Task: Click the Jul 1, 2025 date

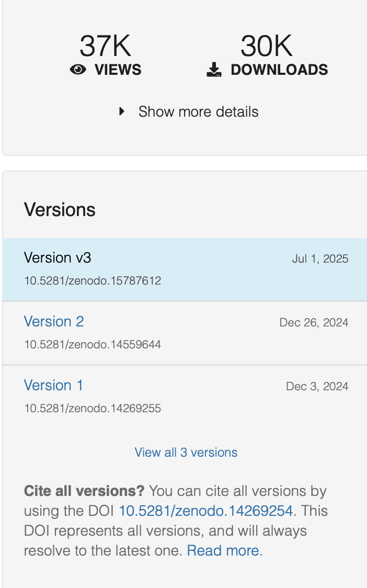Action: [320, 259]
